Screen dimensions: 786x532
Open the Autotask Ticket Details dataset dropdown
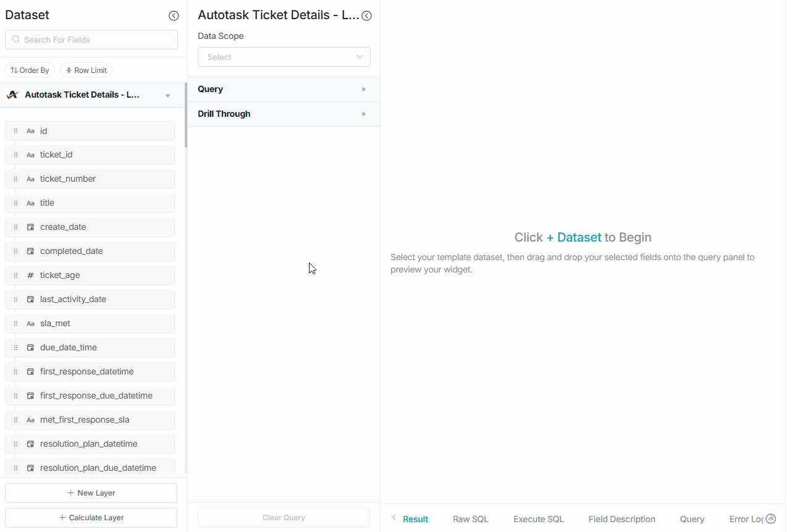click(167, 96)
